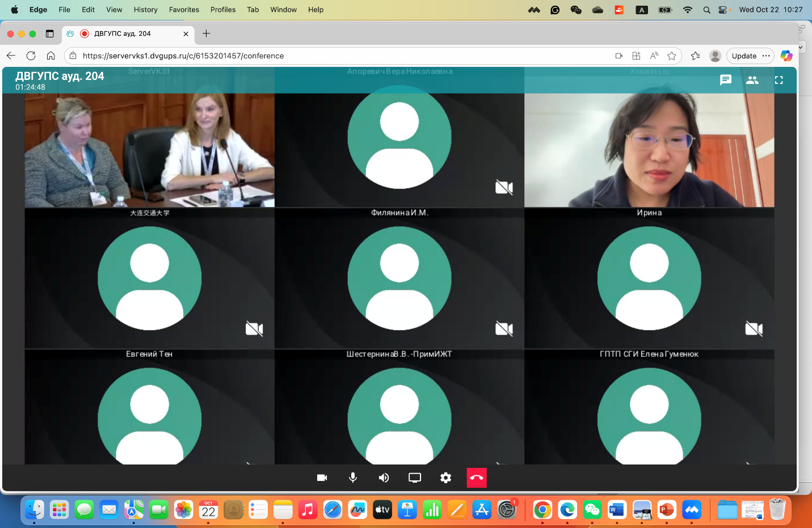Open Copilot in Edge toolbar
Viewport: 812px width, 528px height.
tap(786, 56)
